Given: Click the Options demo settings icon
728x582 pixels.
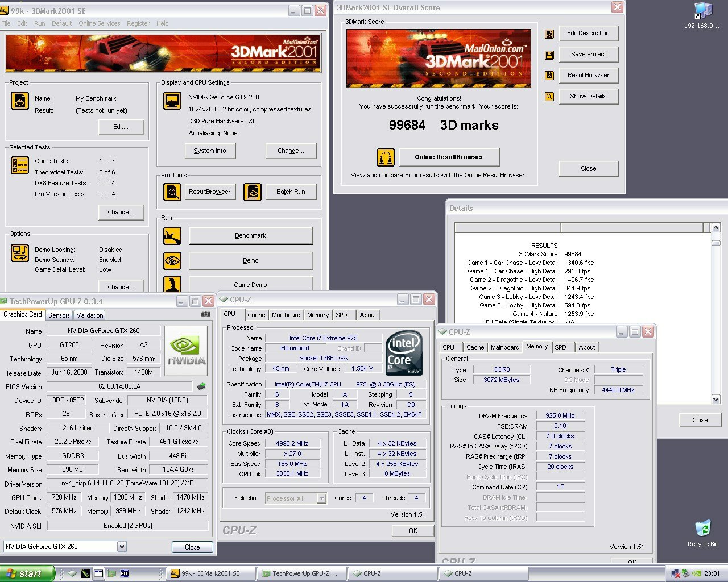Looking at the screenshot, I should click(x=20, y=253).
